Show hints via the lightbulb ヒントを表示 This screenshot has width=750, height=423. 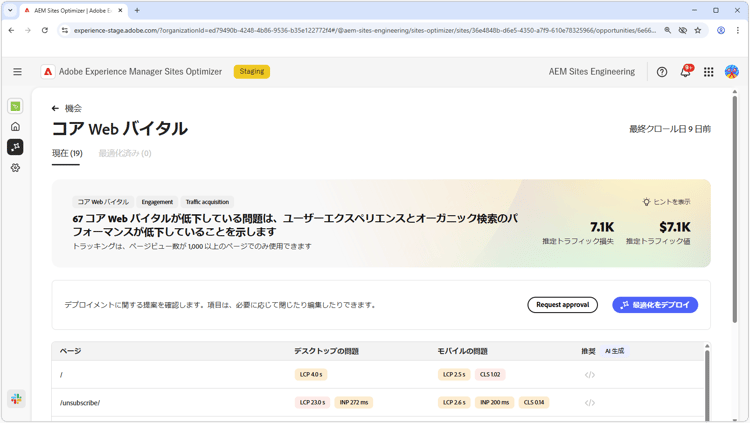(666, 202)
